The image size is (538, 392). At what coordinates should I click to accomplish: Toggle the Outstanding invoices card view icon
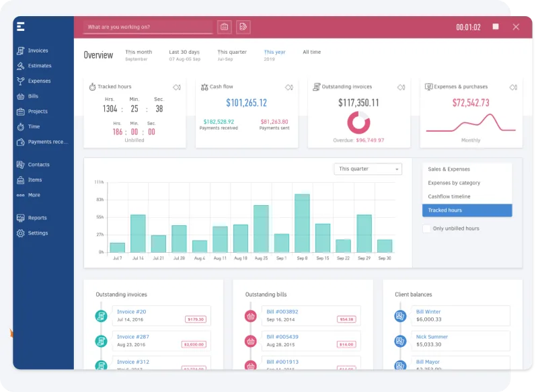point(401,87)
